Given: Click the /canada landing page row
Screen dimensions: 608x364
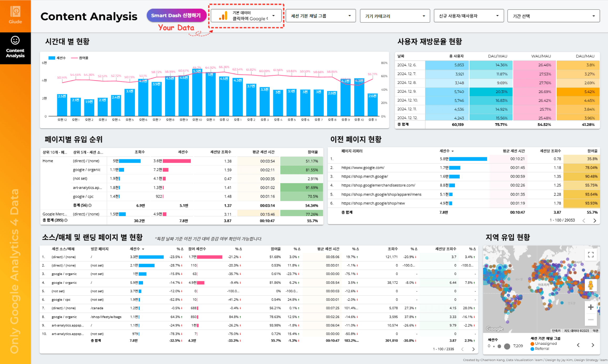Looking at the screenshot, I should [x=259, y=308].
